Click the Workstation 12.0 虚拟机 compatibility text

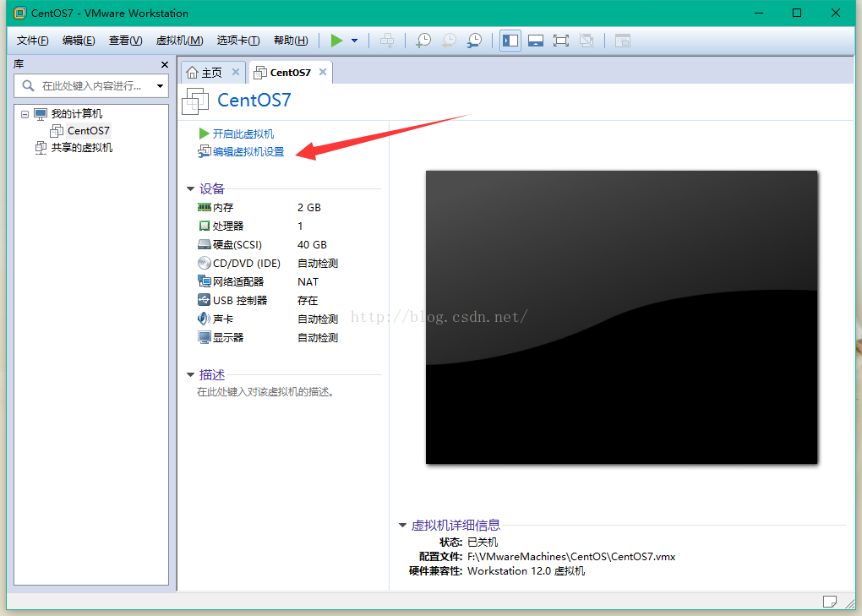tap(526, 571)
